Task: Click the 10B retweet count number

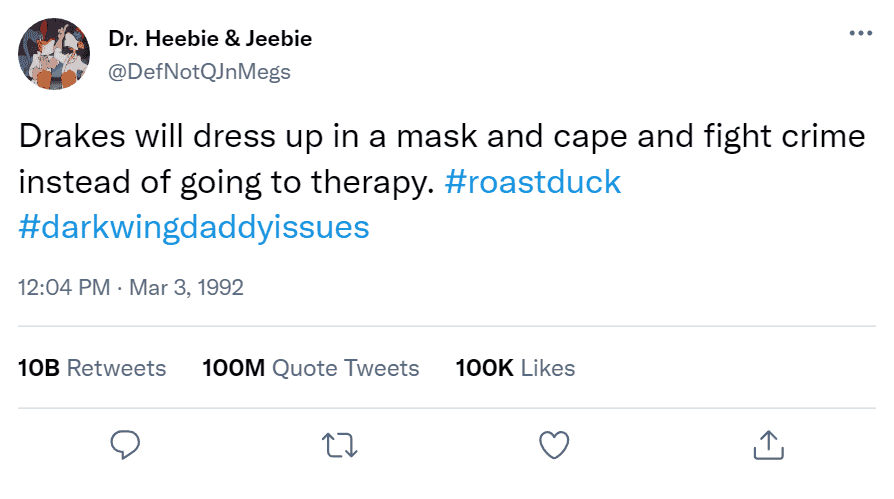Action: [39, 368]
